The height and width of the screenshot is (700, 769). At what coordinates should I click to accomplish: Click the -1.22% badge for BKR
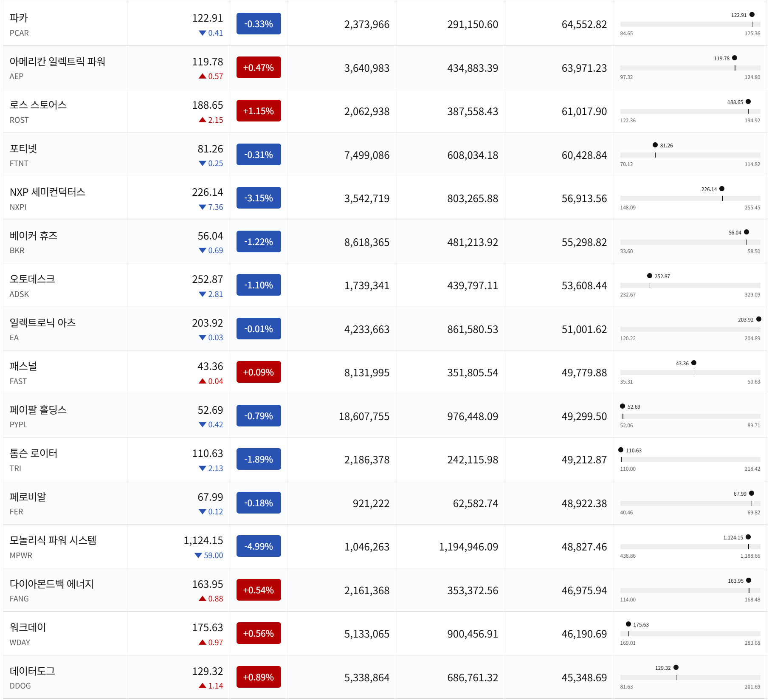click(x=259, y=242)
